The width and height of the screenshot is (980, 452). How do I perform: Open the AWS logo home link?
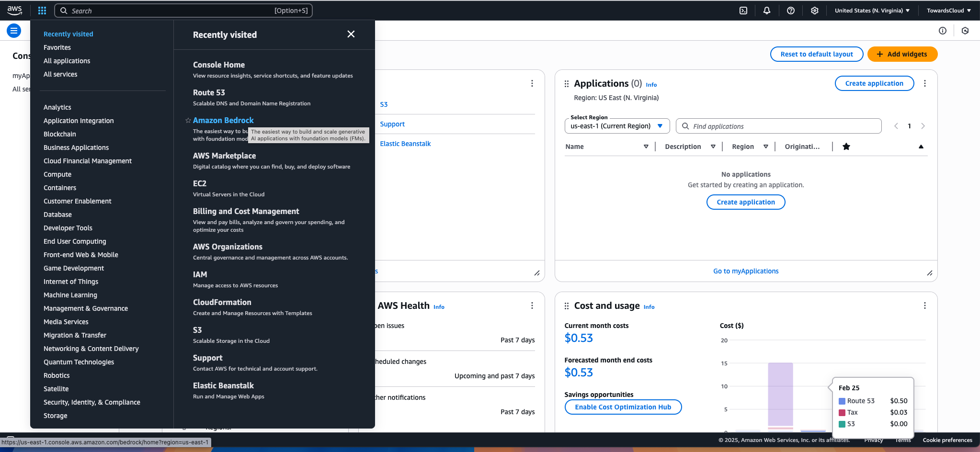14,10
